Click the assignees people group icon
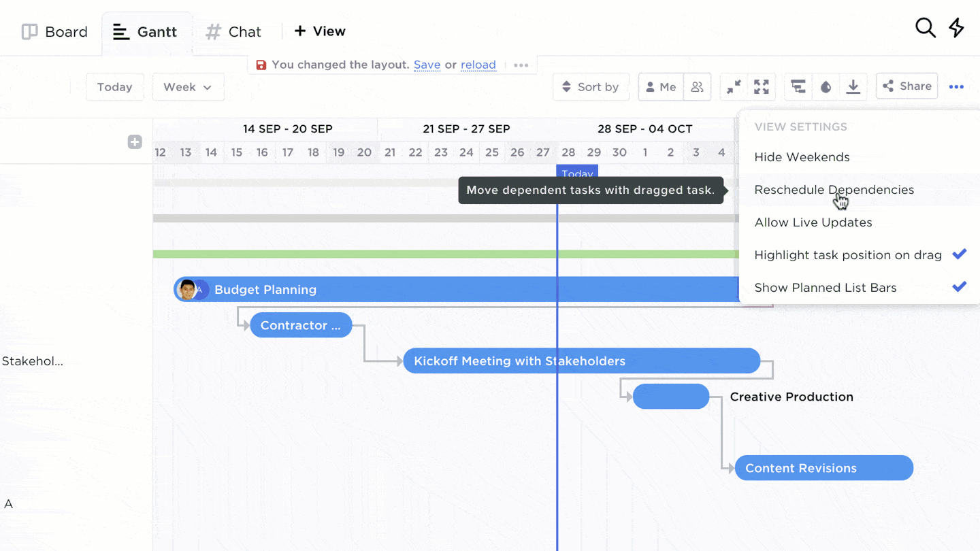 pyautogui.click(x=697, y=87)
